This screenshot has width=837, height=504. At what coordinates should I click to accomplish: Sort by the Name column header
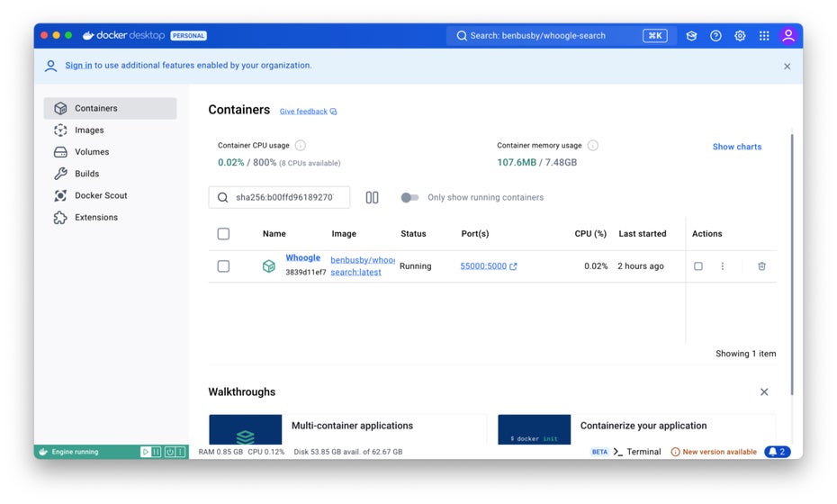[x=274, y=234]
